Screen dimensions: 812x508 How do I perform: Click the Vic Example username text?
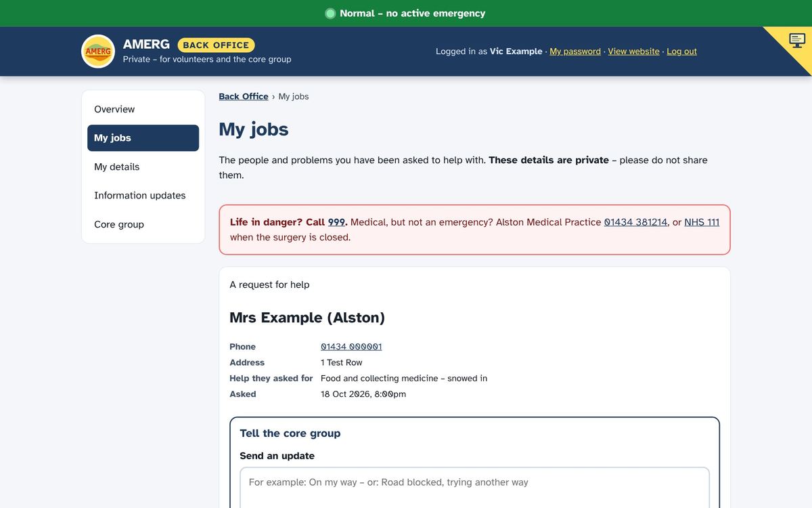[x=516, y=51]
